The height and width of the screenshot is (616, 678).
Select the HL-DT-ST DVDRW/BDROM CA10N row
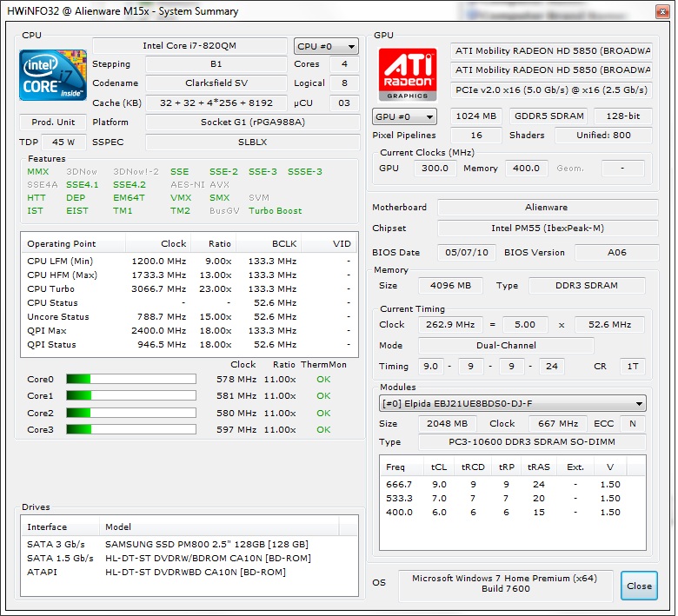189,558
